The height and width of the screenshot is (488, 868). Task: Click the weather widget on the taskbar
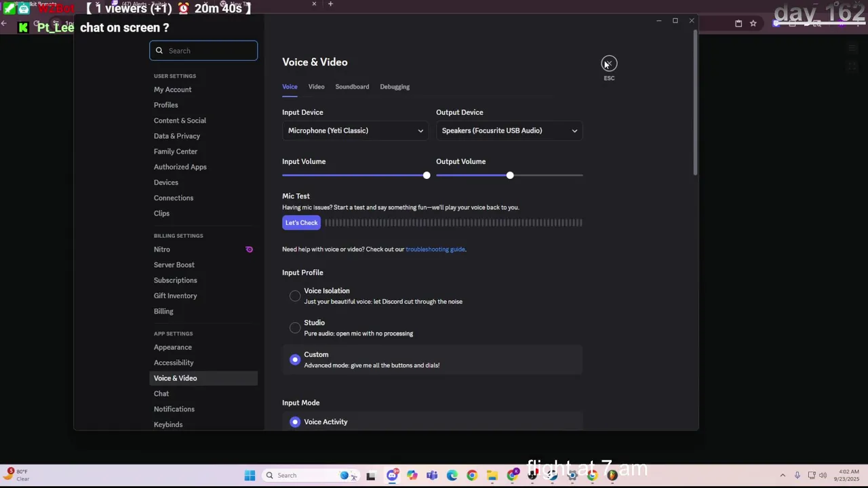[18, 475]
